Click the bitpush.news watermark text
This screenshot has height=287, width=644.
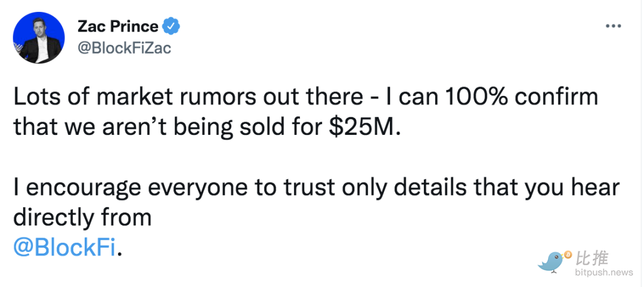[603, 272]
